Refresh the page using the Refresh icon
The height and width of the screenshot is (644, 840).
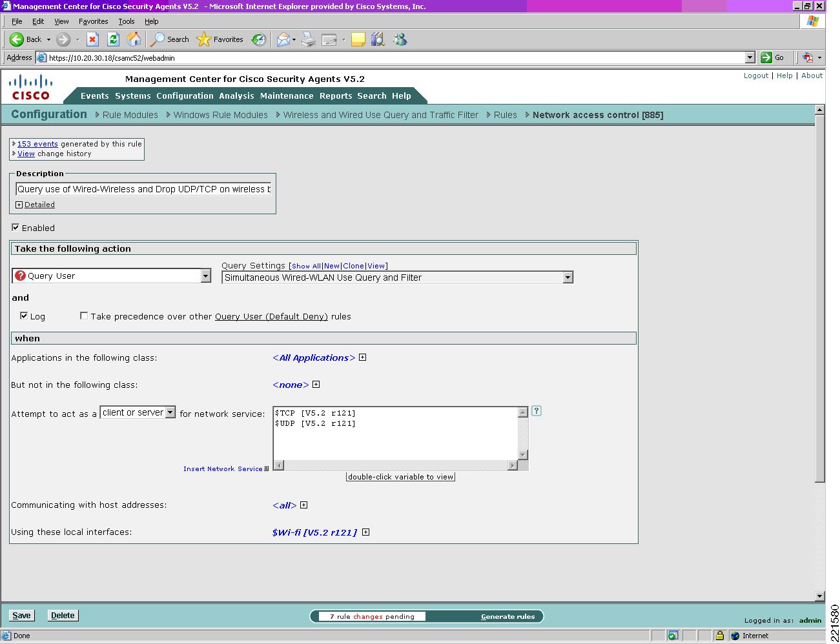click(x=113, y=40)
